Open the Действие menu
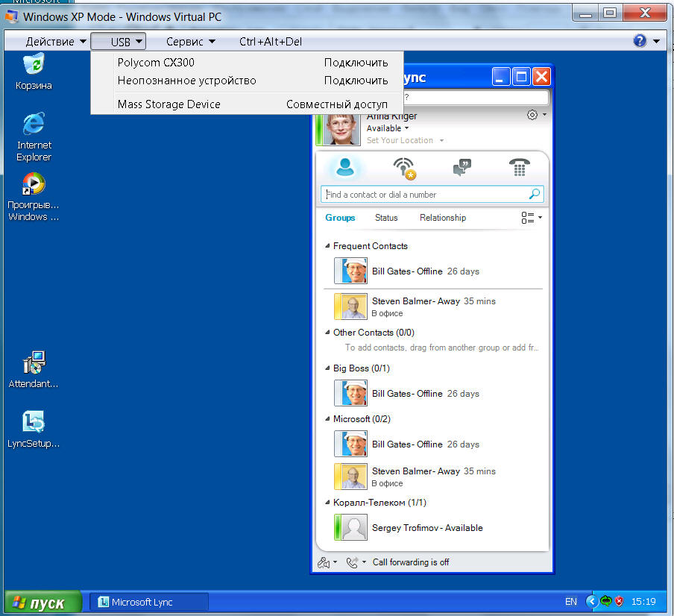 [x=56, y=42]
